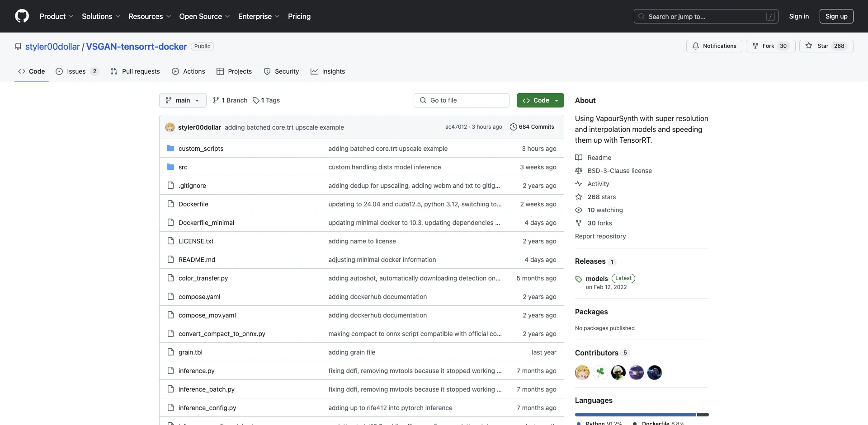Image resolution: width=868 pixels, height=425 pixels.
Task: Open the 684 Commits link
Action: pyautogui.click(x=532, y=127)
